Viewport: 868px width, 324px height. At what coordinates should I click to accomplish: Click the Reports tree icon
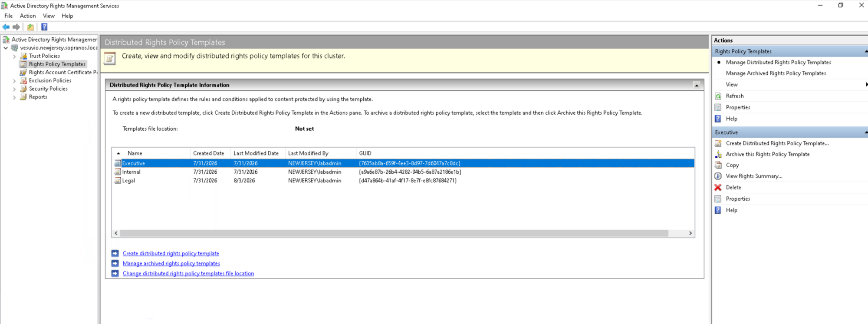[23, 97]
